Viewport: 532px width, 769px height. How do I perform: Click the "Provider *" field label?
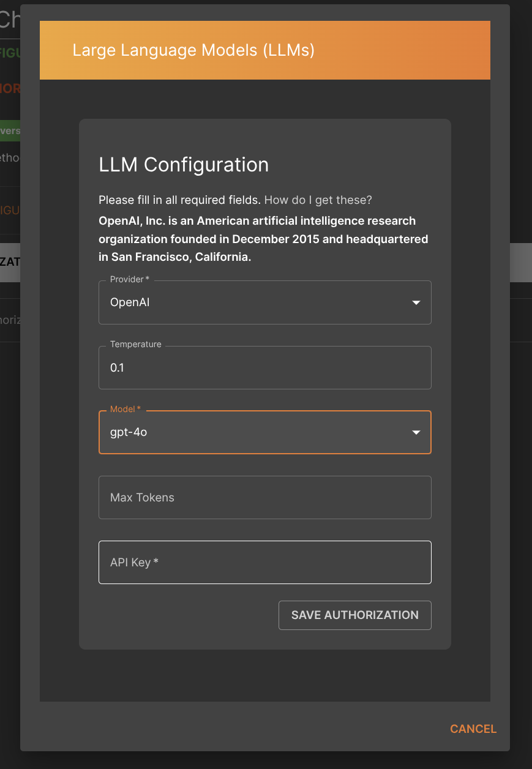(130, 280)
